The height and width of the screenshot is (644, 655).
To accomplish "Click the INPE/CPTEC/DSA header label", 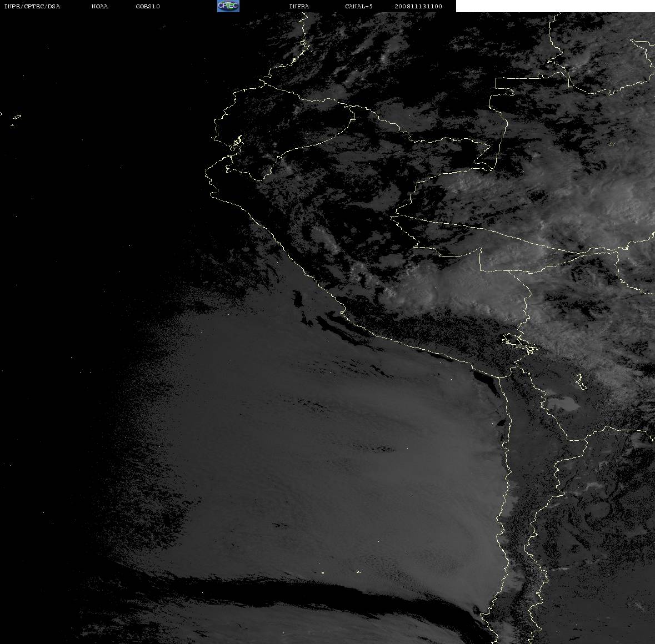I will click(32, 6).
